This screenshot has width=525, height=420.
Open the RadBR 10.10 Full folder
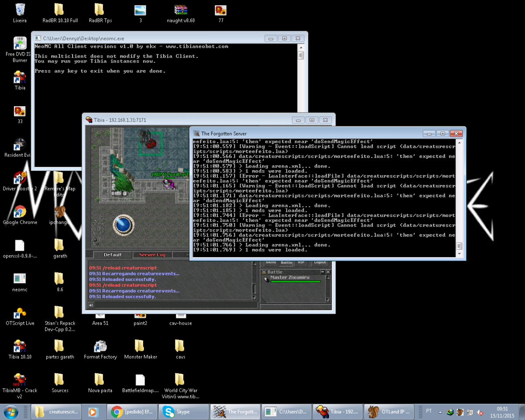click(x=60, y=13)
